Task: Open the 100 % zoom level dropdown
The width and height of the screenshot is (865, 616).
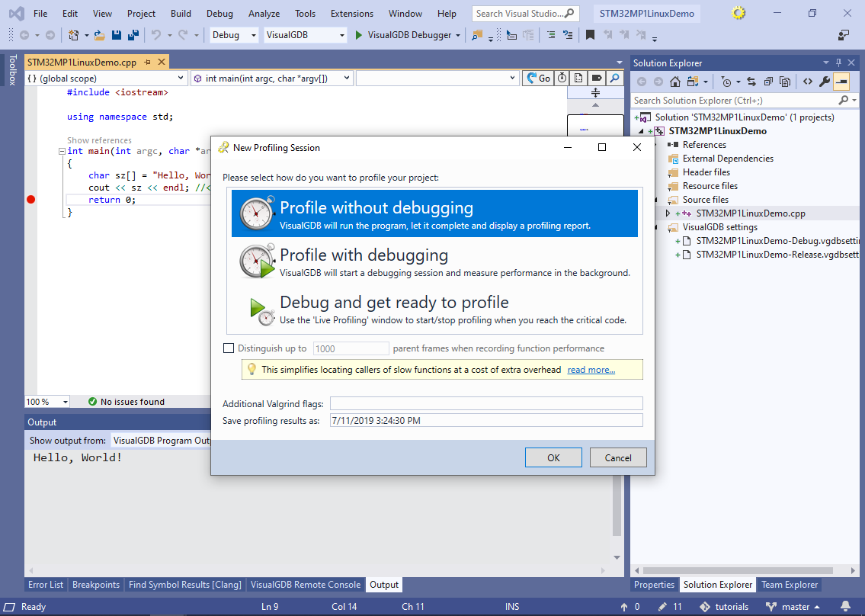Action: tap(47, 402)
